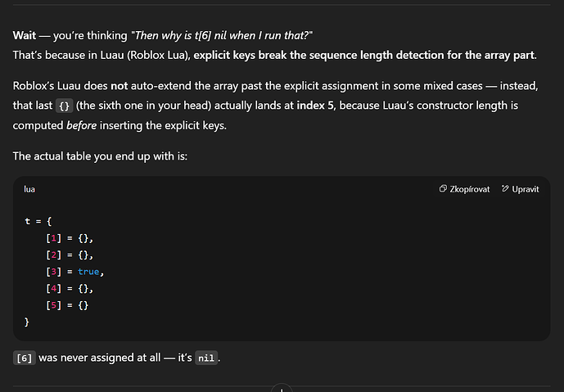Click the bold 'Wait' word
Viewport: 564px width, 392px height.
[x=25, y=37]
